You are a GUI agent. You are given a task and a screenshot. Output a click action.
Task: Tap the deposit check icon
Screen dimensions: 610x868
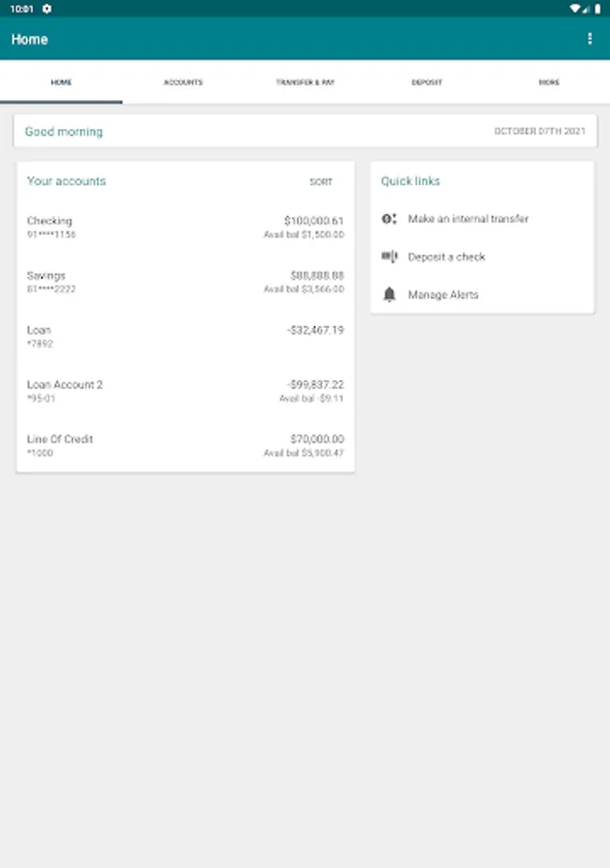point(389,257)
